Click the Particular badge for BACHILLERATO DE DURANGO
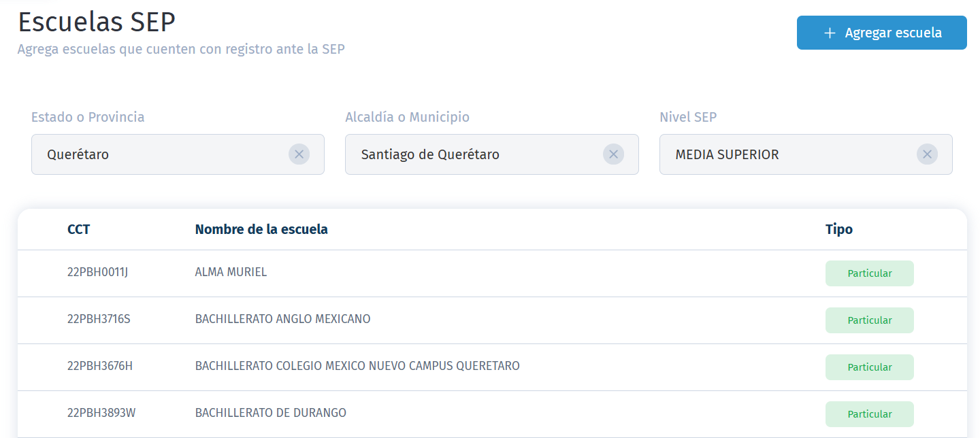This screenshot has height=438, width=980. (x=869, y=414)
